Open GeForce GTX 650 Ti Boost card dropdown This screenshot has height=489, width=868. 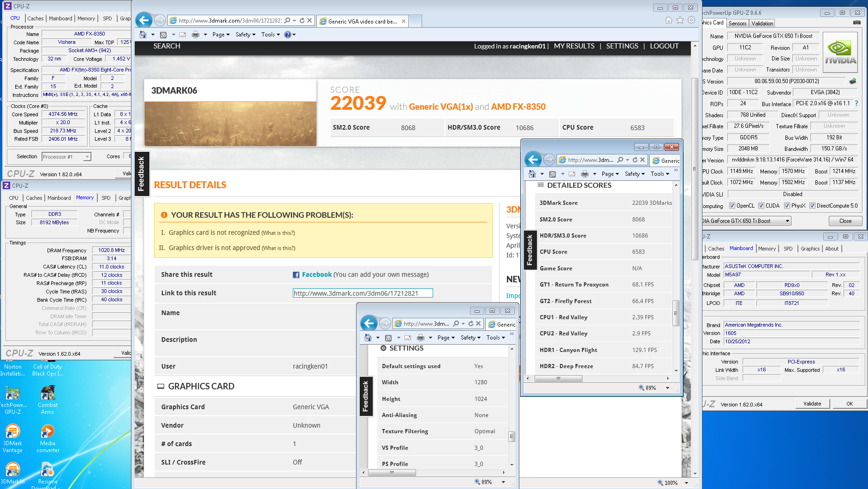click(788, 221)
